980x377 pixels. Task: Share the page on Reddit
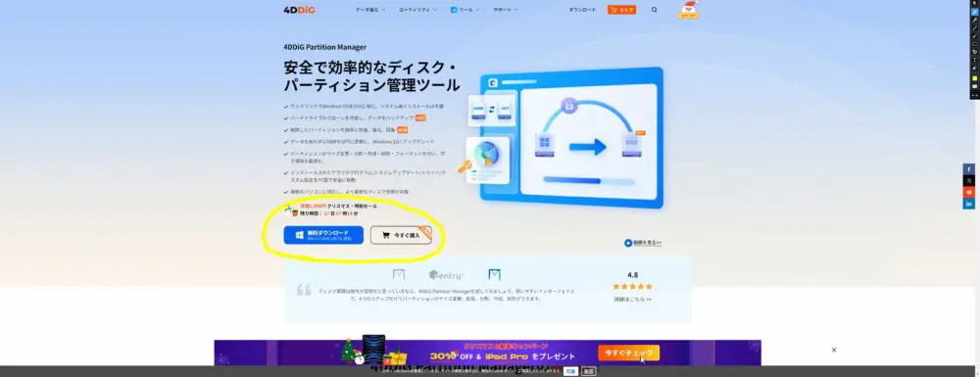[969, 192]
